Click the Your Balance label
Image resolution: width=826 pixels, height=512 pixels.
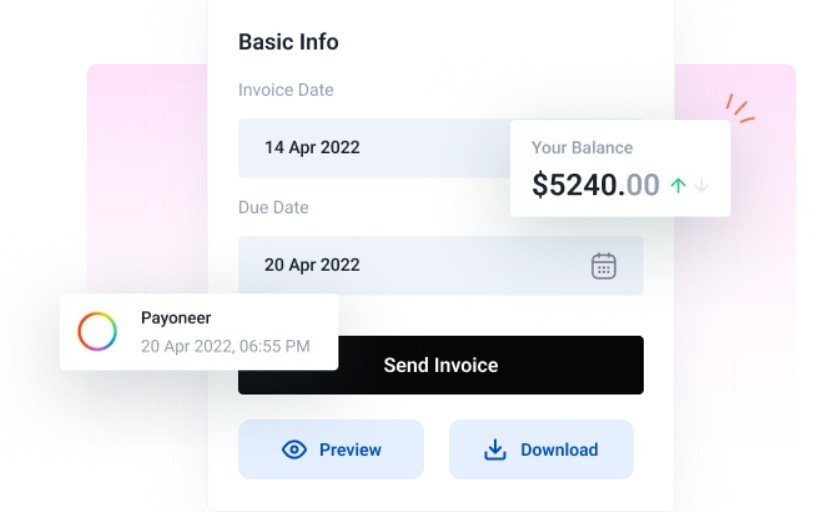[x=582, y=147]
